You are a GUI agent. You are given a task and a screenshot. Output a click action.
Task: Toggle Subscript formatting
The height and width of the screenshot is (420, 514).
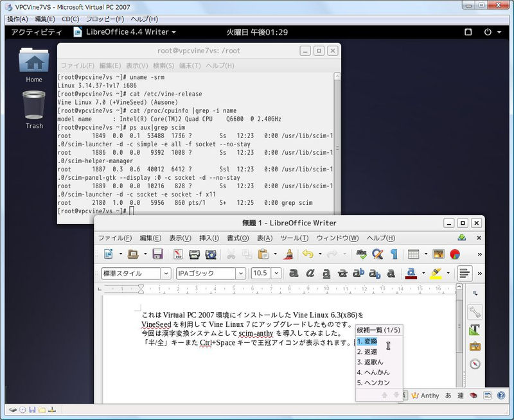click(x=375, y=273)
